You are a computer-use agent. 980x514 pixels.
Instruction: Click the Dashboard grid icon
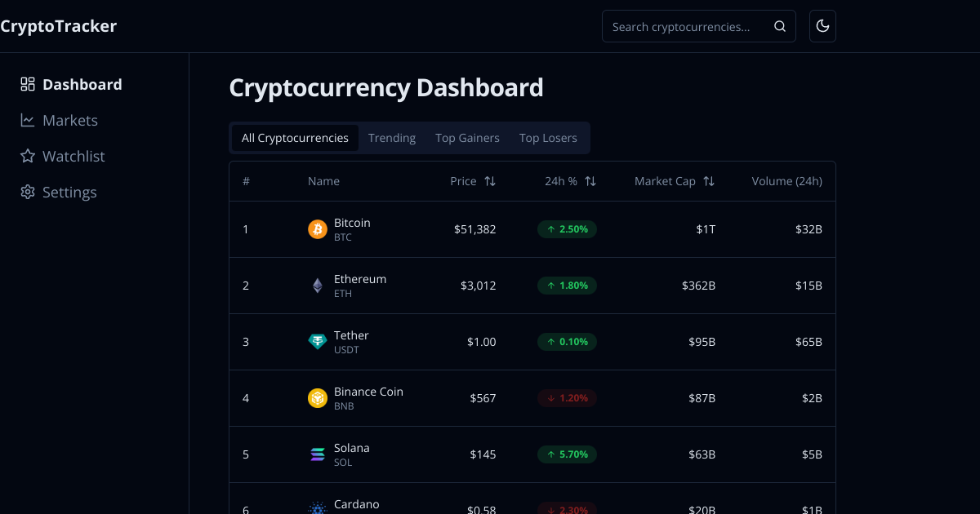pos(27,84)
